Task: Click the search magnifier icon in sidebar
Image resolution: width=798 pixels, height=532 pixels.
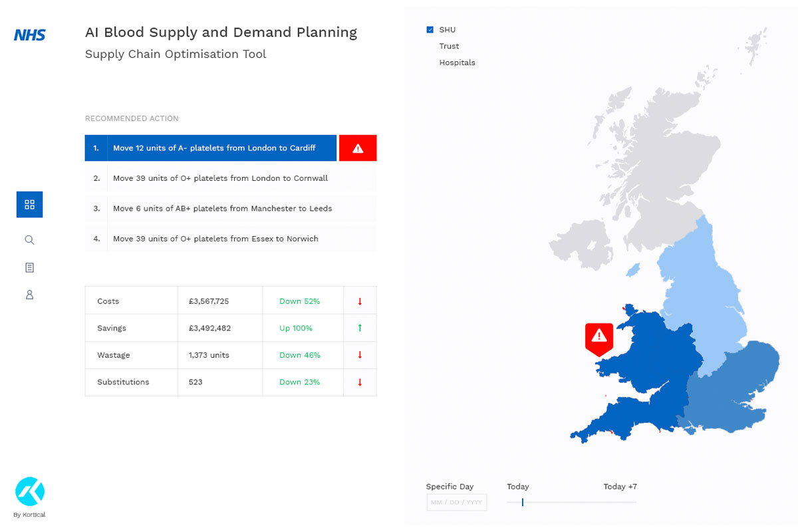Action: point(29,240)
